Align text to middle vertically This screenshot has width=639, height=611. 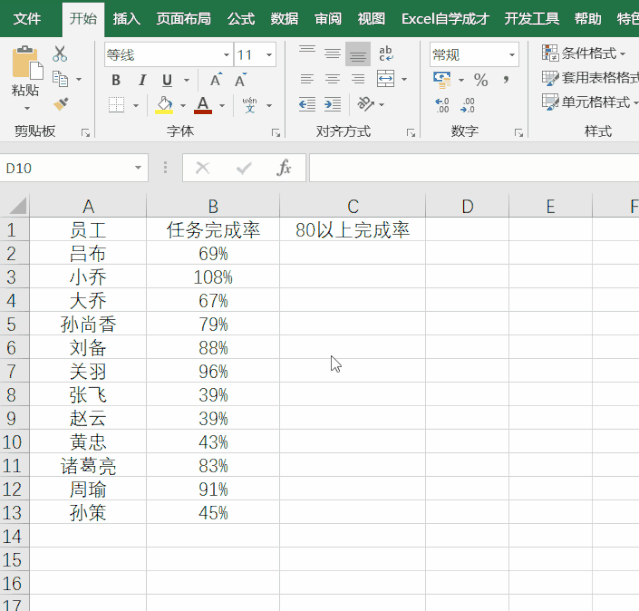pyautogui.click(x=333, y=53)
